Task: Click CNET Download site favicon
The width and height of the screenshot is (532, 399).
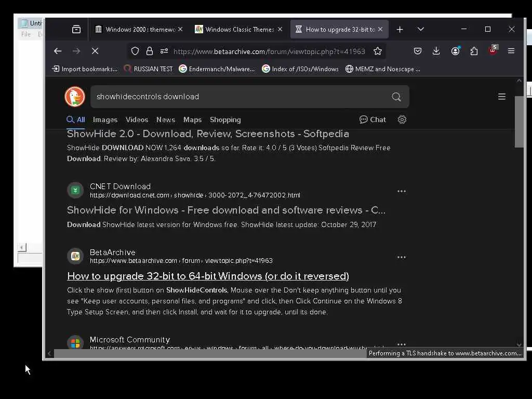Action: [75, 190]
